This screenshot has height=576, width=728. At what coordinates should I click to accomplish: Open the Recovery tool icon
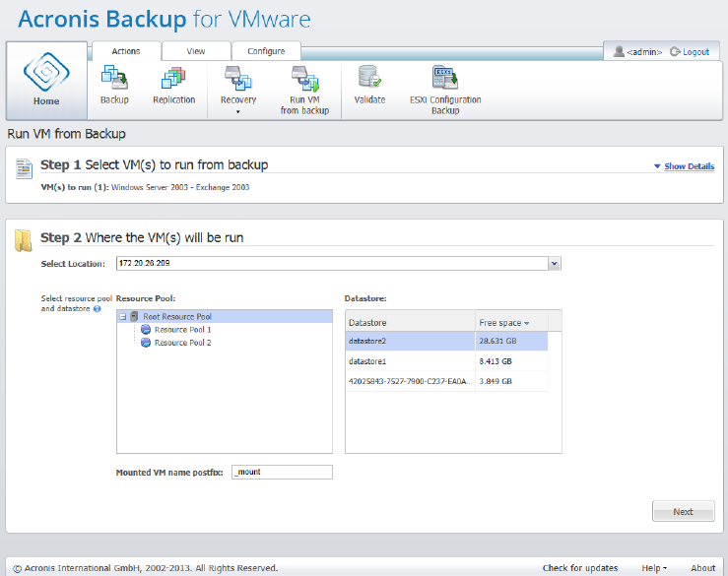238,78
